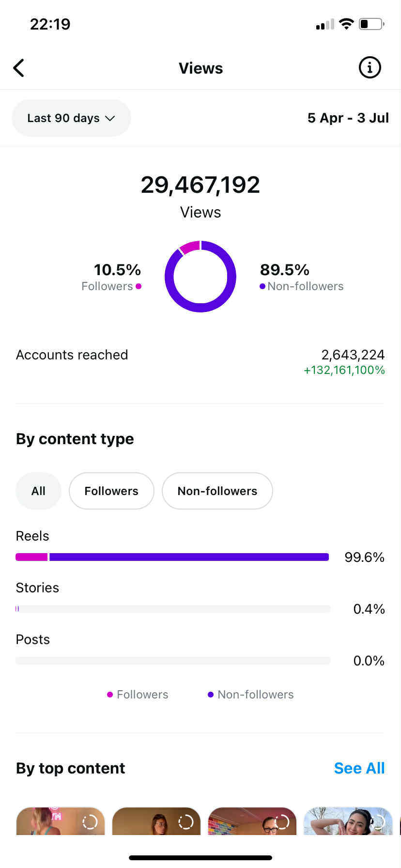Tap the Posts views bar
This screenshot has height=868, width=401.
(x=172, y=661)
